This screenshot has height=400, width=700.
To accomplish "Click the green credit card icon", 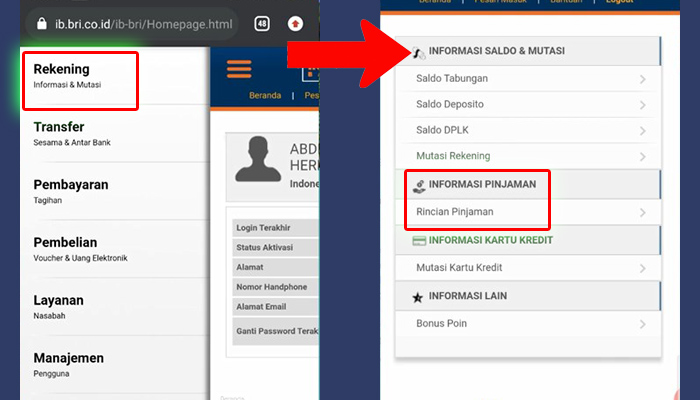I will point(419,241).
